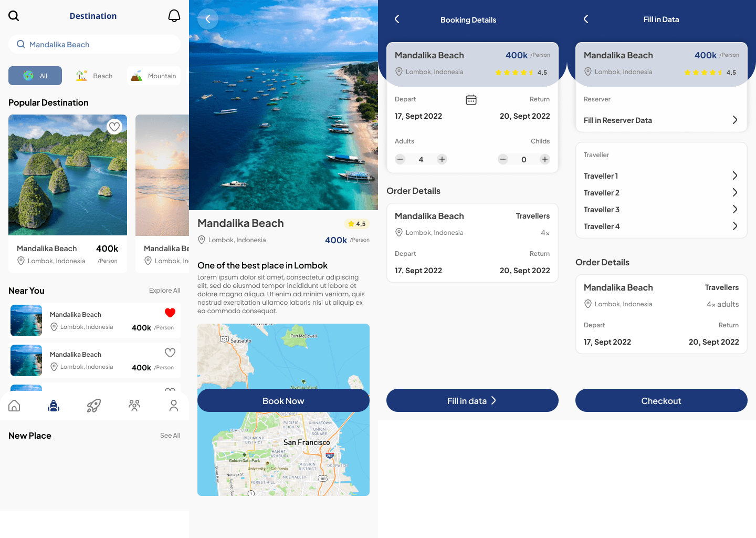
Task: Expand Fill in Reserver Data row
Action: (x=734, y=120)
